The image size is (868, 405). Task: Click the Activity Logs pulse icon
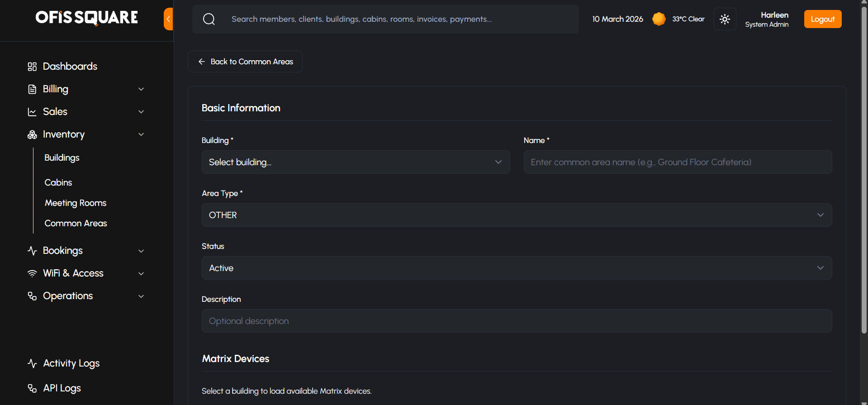pos(32,363)
